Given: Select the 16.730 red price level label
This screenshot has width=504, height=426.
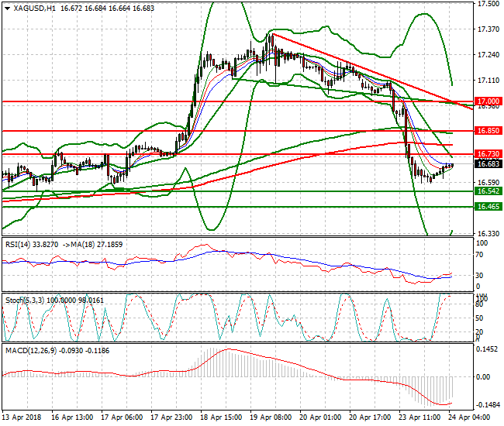Looking at the screenshot, I should (488, 154).
